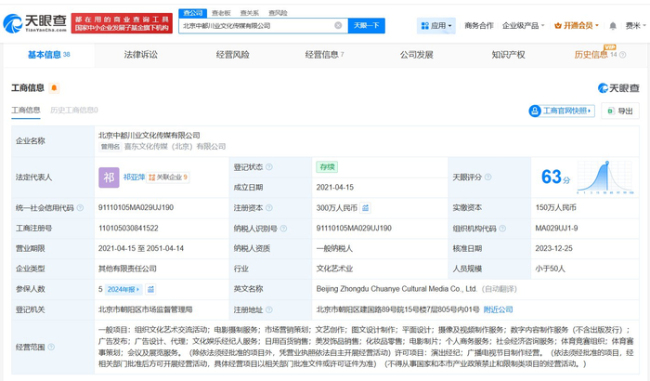
Task: Select the 历史工商信息 sub-tab
Action: tap(74, 110)
